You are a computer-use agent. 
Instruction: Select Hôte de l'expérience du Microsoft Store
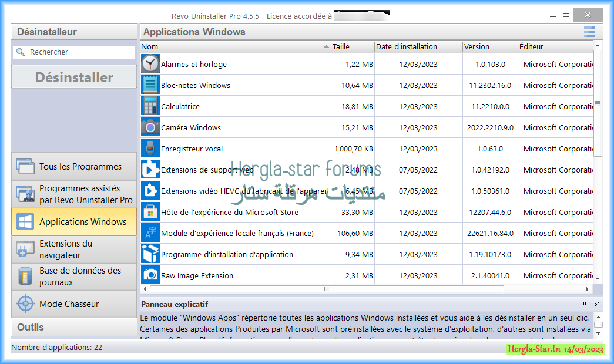click(x=367, y=212)
